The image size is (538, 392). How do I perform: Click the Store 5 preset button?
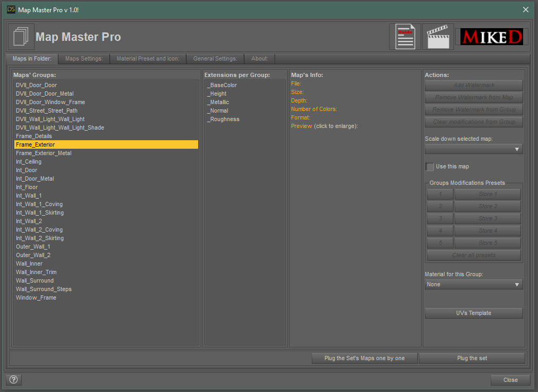488,243
